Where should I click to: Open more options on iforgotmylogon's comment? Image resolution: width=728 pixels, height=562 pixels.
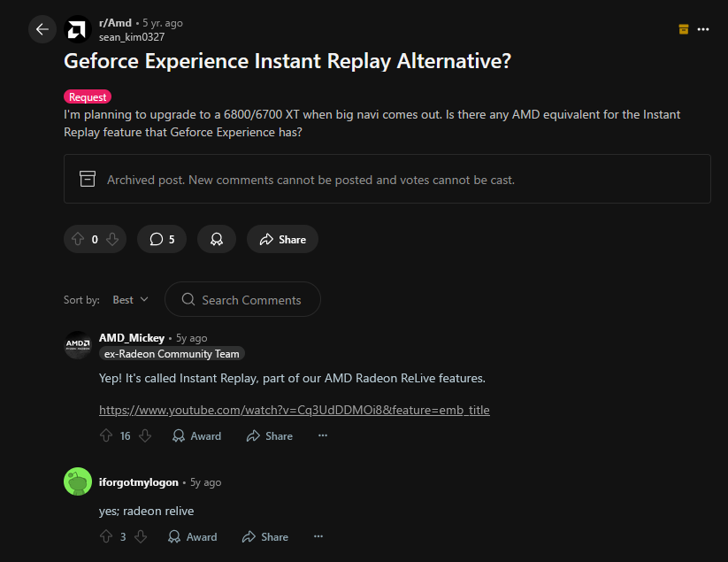click(x=318, y=536)
